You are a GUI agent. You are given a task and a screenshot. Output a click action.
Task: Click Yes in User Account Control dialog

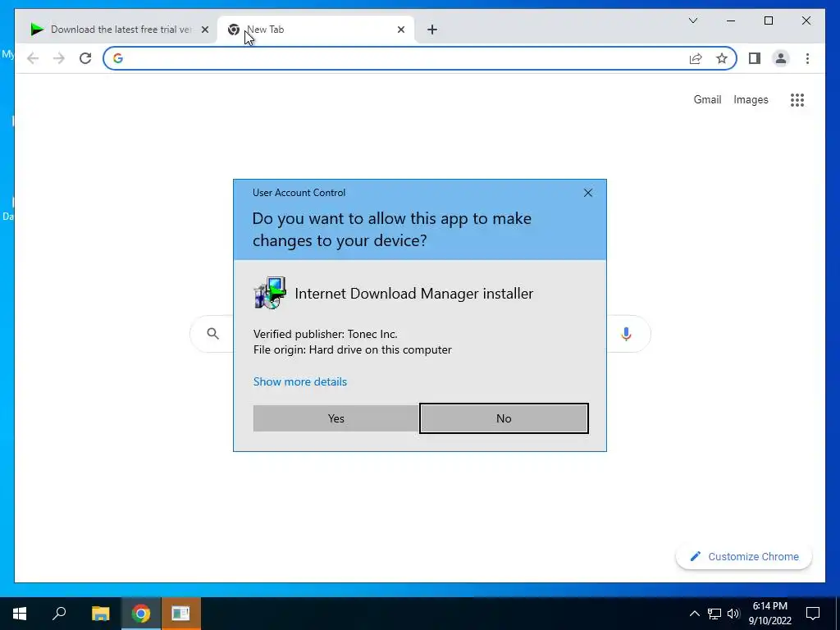[x=336, y=418]
